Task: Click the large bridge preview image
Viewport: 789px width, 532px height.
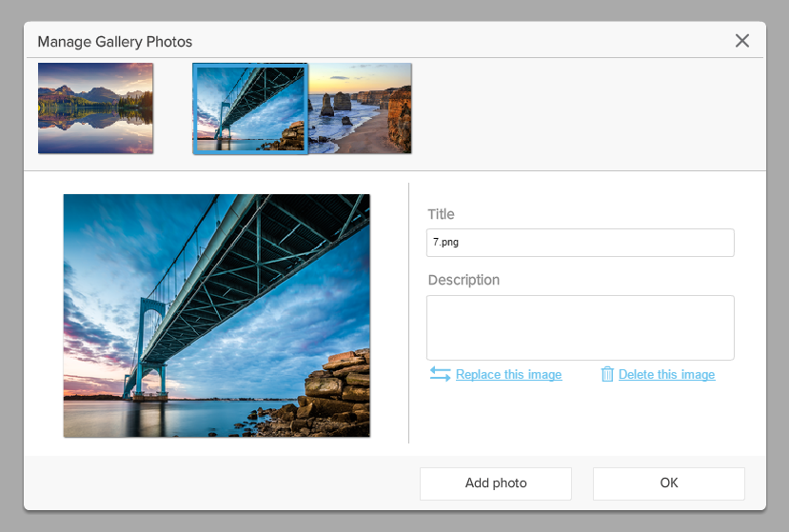Action: [216, 315]
